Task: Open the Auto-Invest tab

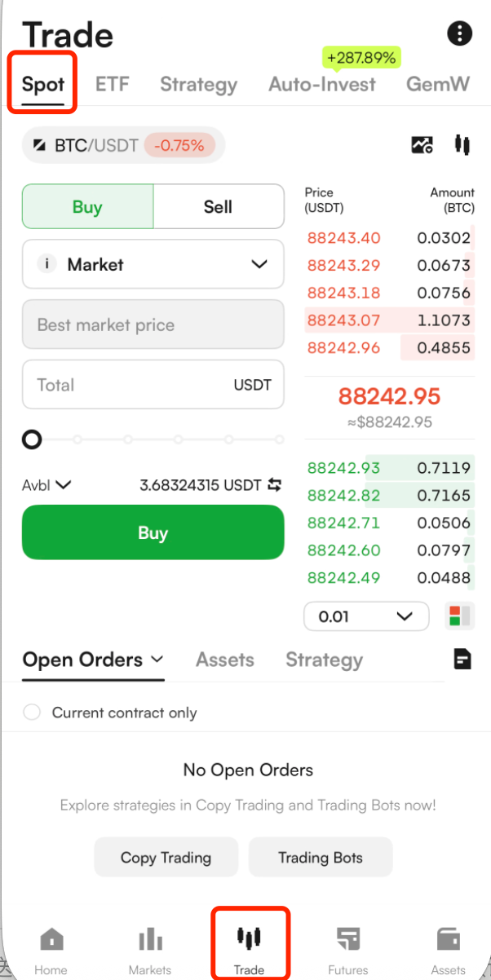Action: pos(322,84)
